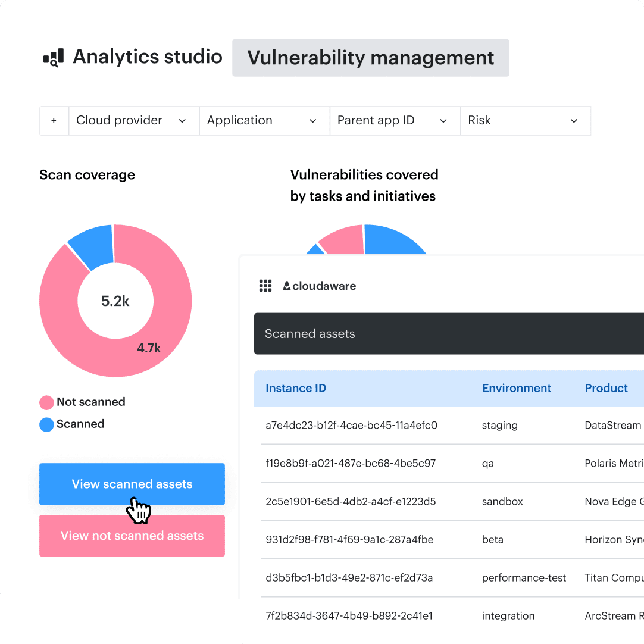Click the sandbox environment cell

(502, 502)
